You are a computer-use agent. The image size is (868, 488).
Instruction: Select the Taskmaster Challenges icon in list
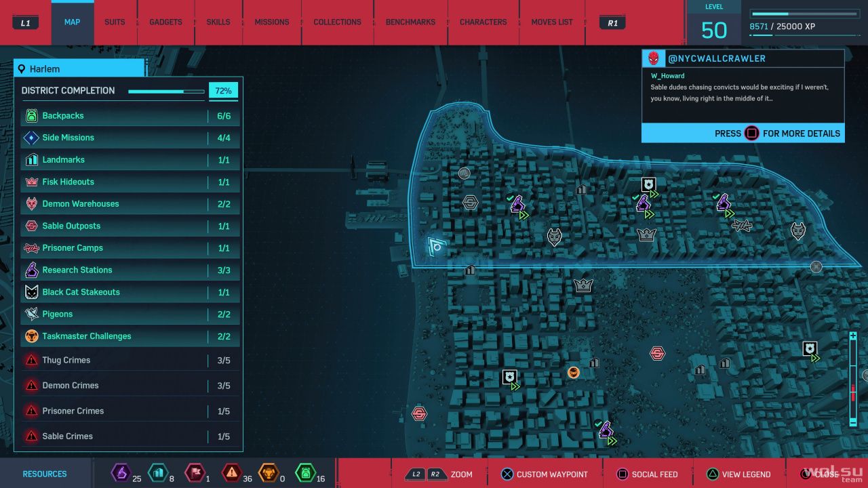(x=31, y=336)
